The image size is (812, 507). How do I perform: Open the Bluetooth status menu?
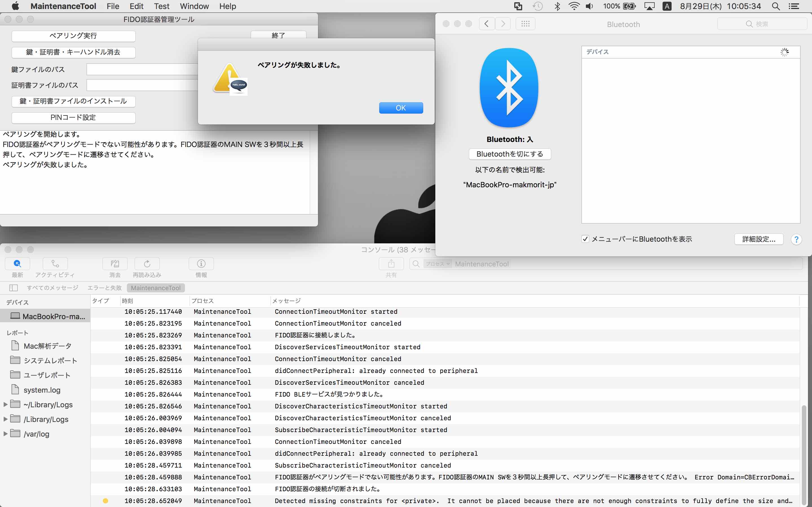coord(558,6)
